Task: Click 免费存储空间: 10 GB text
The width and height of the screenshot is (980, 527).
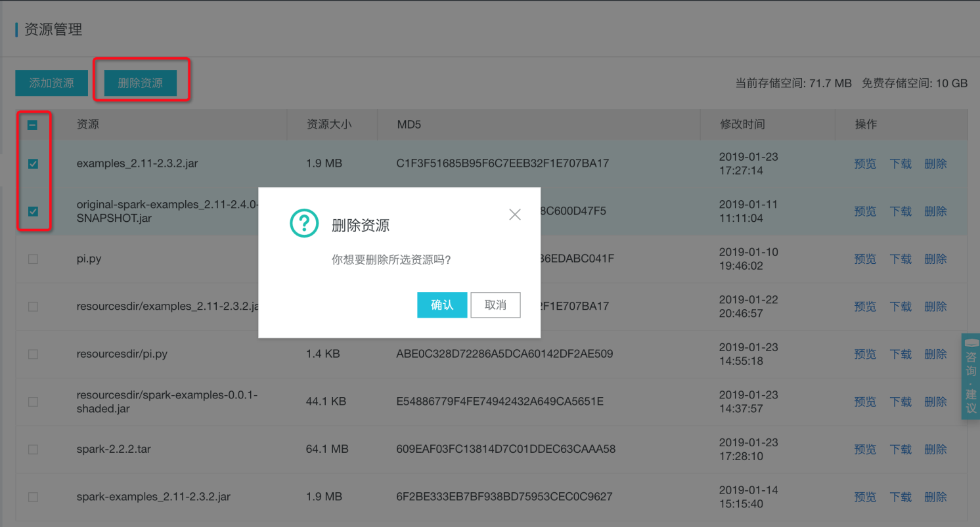Action: (x=914, y=83)
